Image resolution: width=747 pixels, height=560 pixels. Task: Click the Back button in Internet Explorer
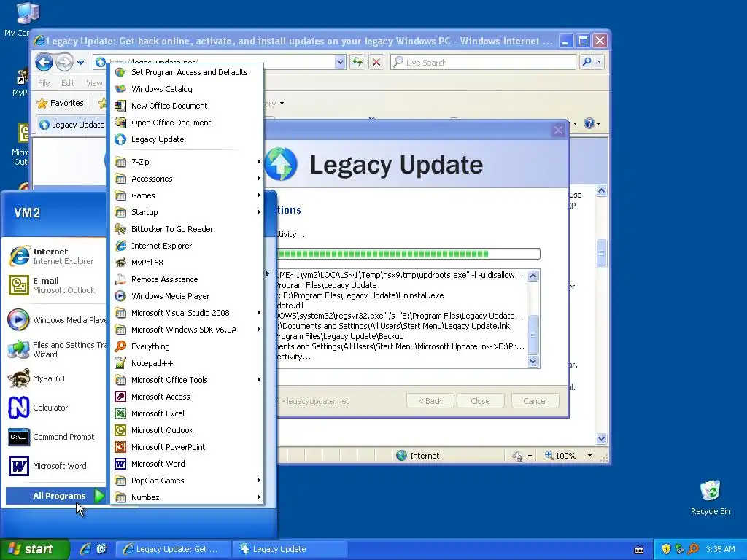pyautogui.click(x=44, y=62)
